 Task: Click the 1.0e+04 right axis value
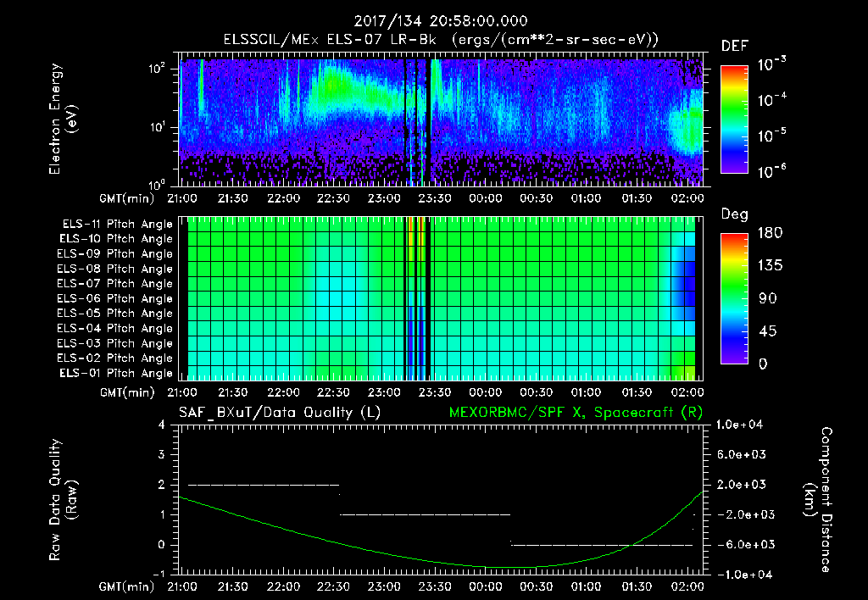[x=740, y=425]
